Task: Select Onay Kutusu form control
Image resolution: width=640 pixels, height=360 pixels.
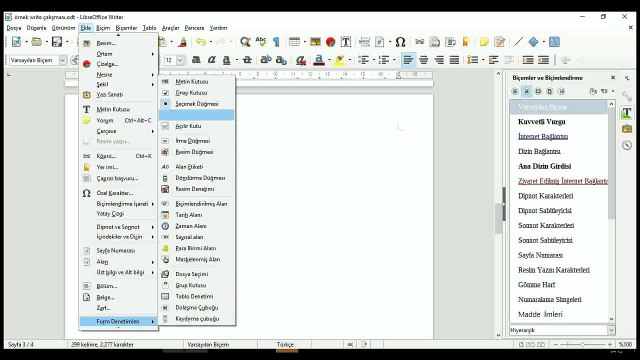Action: [197, 93]
